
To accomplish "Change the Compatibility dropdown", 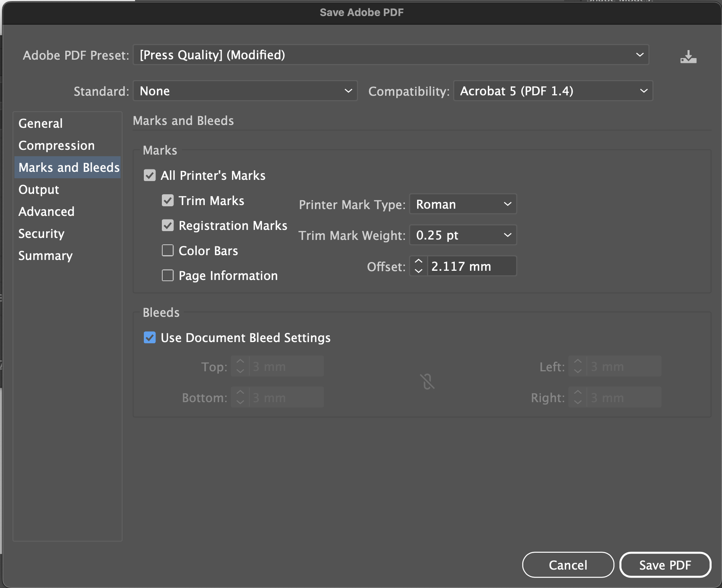I will (552, 91).
